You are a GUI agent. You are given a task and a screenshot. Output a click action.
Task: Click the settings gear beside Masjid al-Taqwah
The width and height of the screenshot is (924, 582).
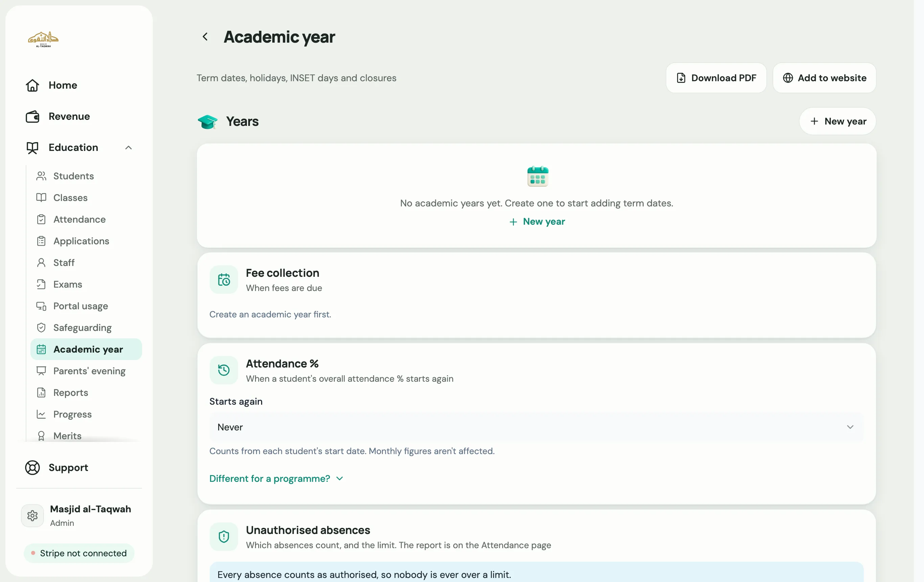32,516
